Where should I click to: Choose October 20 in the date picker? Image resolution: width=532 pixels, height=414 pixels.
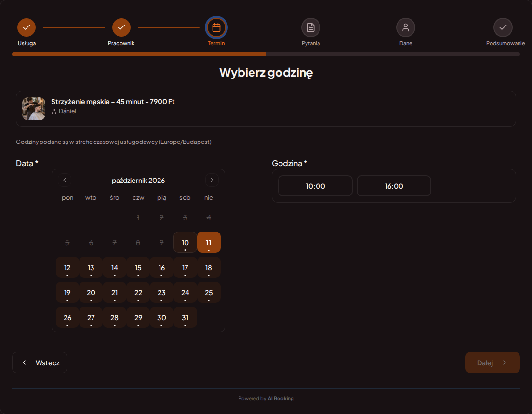click(x=91, y=292)
